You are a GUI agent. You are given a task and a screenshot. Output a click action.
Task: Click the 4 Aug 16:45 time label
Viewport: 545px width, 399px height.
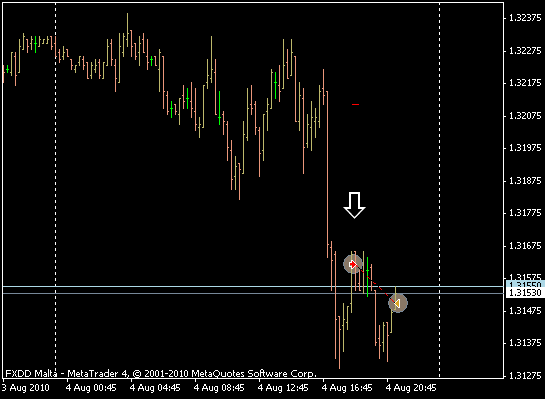click(347, 388)
